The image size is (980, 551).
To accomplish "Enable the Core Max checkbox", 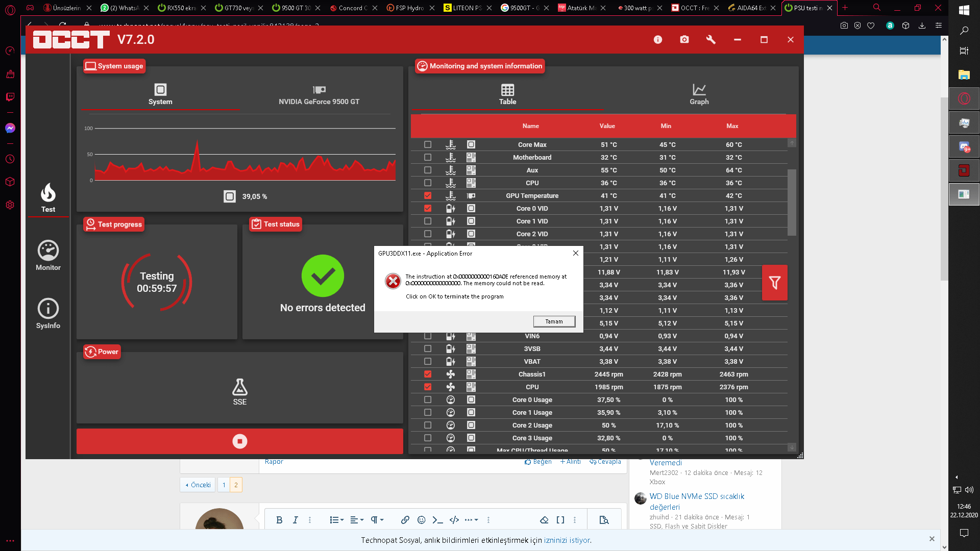I will pos(428,145).
